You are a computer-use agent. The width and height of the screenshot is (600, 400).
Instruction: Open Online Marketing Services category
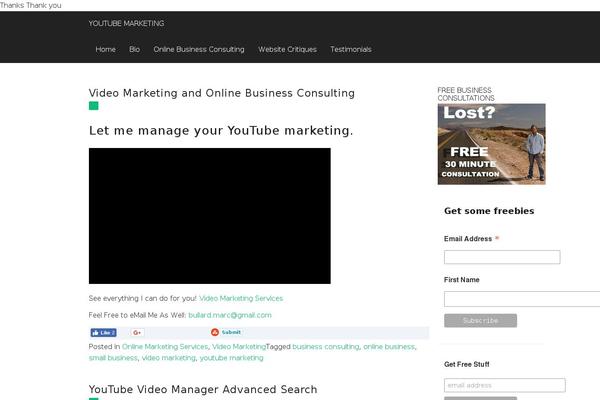coord(165,346)
